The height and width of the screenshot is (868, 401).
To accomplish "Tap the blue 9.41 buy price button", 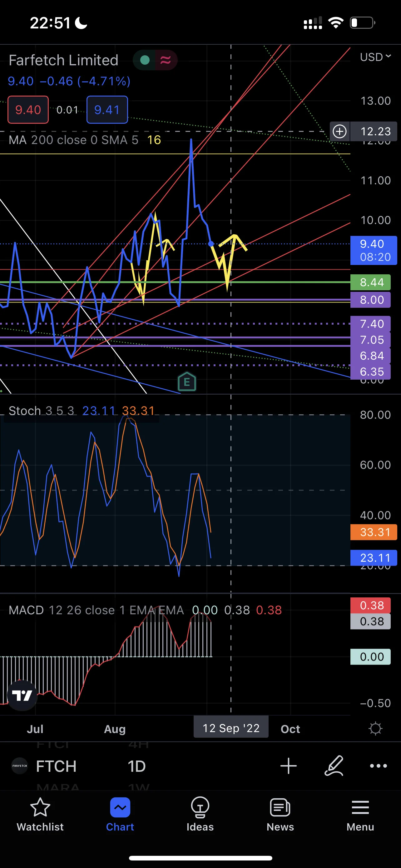I will [x=107, y=110].
